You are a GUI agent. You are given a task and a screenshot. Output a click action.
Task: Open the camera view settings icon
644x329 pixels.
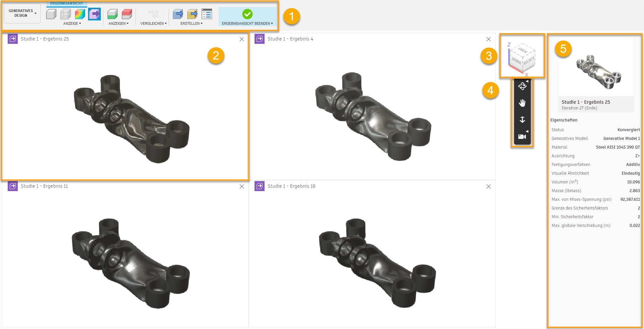tap(522, 136)
